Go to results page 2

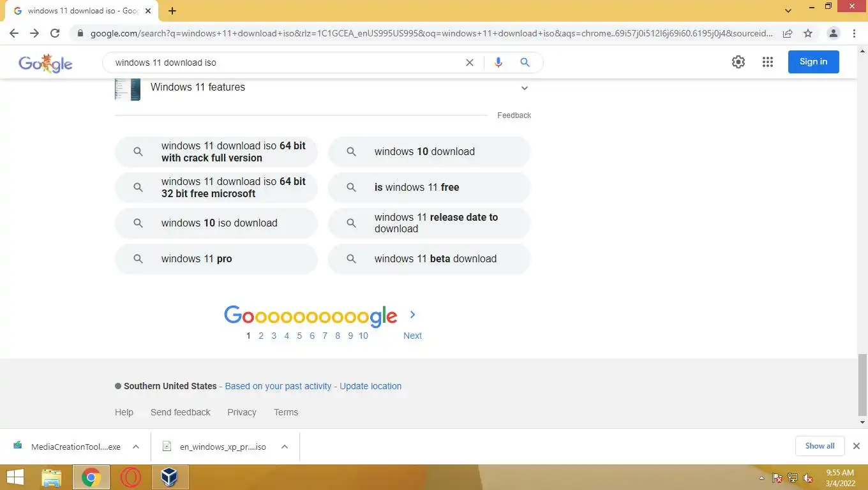point(261,336)
